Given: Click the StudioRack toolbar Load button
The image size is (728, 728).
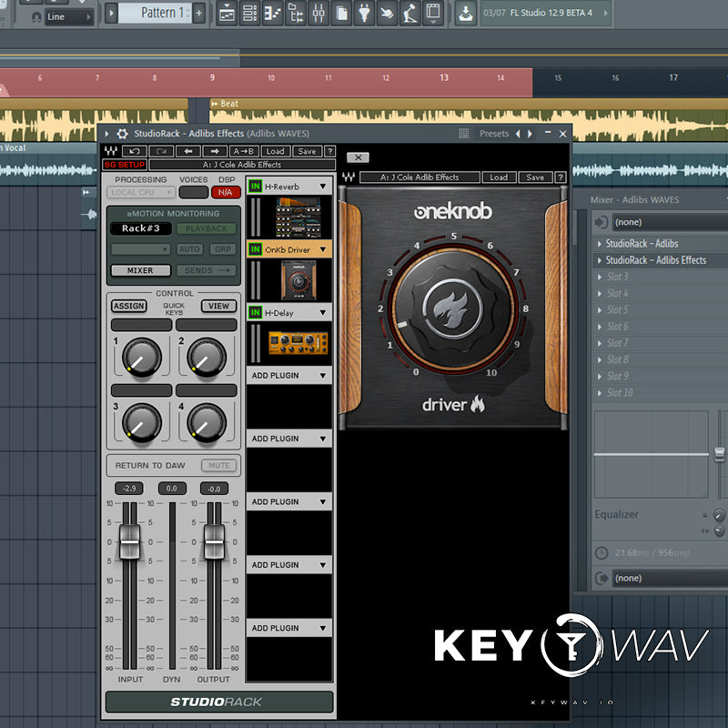Looking at the screenshot, I should tap(276, 151).
